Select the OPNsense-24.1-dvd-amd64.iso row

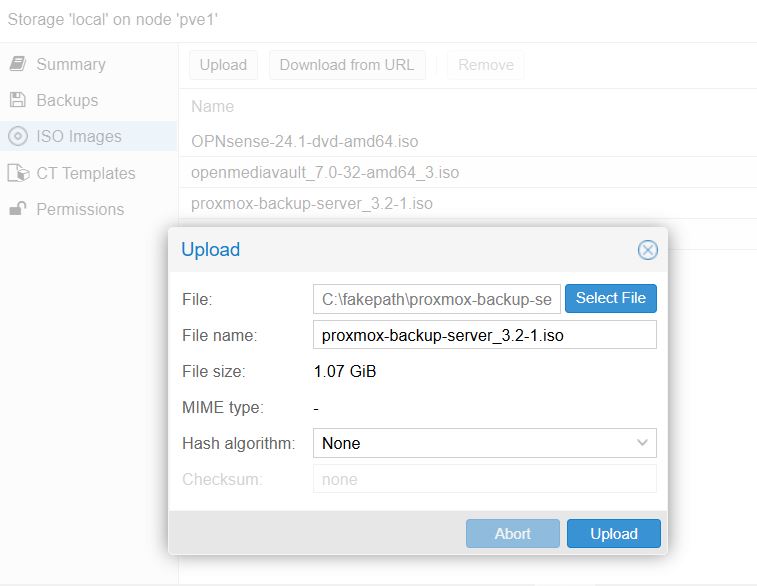tap(467, 141)
